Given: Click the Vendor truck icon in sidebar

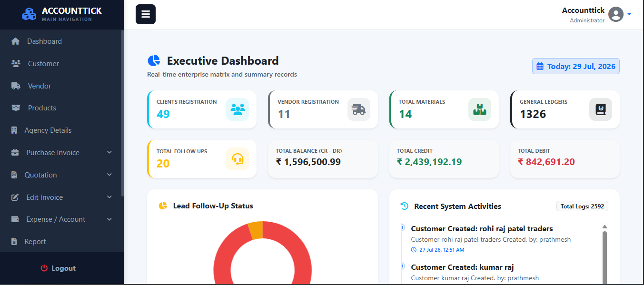Looking at the screenshot, I should pos(16,86).
